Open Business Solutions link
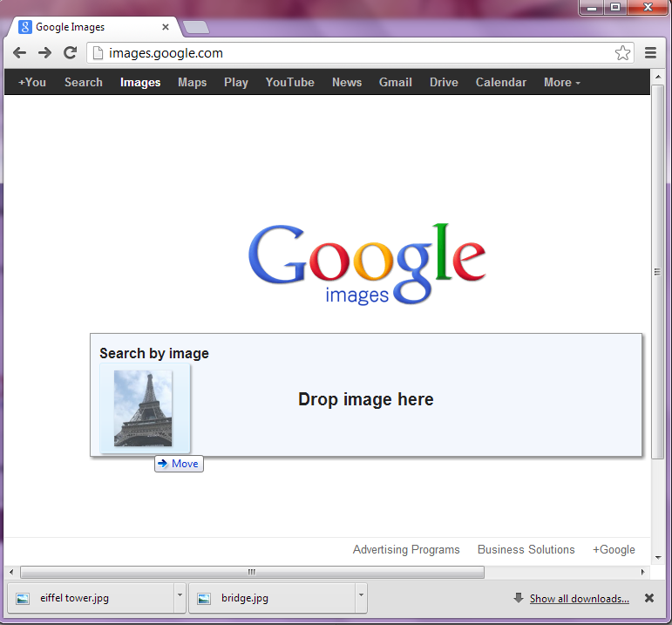672x625 pixels. 526,549
